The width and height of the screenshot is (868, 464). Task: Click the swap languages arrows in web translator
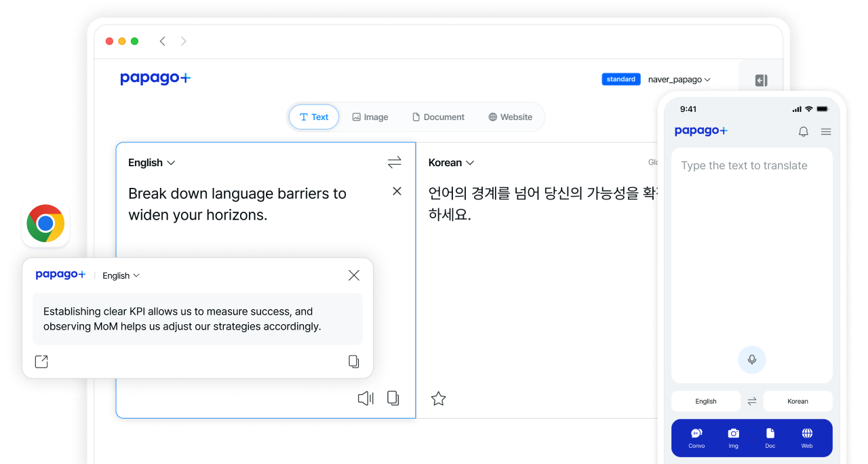(395, 162)
